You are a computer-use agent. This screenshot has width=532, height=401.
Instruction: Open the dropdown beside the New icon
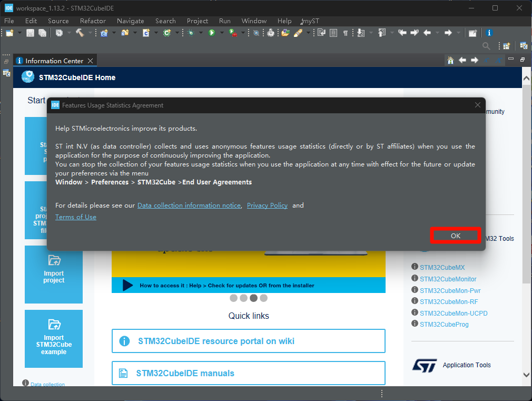click(19, 33)
